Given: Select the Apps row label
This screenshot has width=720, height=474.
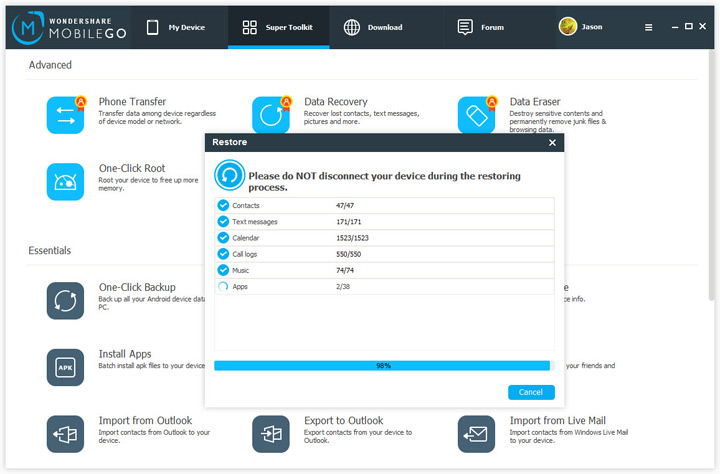Looking at the screenshot, I should pyautogui.click(x=240, y=287).
